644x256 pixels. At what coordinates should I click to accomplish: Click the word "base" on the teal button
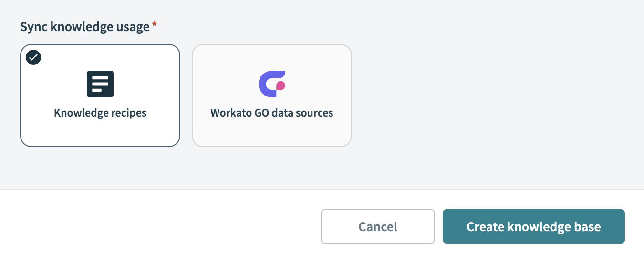point(587,226)
